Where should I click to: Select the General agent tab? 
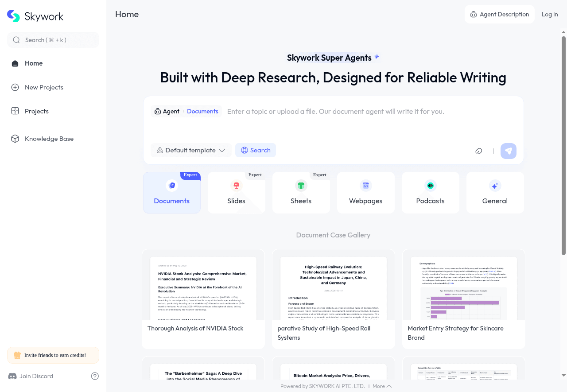(495, 193)
